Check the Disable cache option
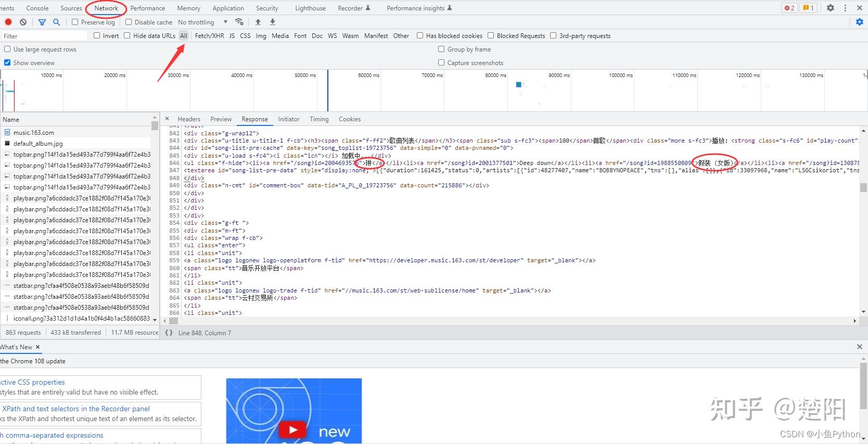 tap(129, 22)
